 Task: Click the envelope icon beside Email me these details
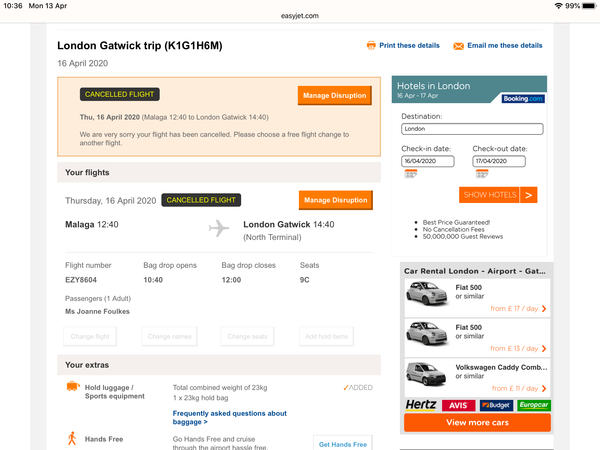click(x=458, y=46)
